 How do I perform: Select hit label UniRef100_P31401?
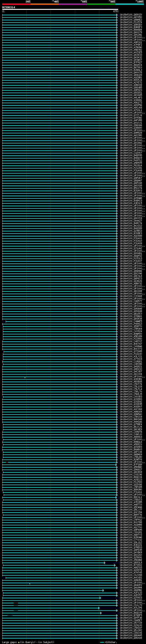pos(131,238)
